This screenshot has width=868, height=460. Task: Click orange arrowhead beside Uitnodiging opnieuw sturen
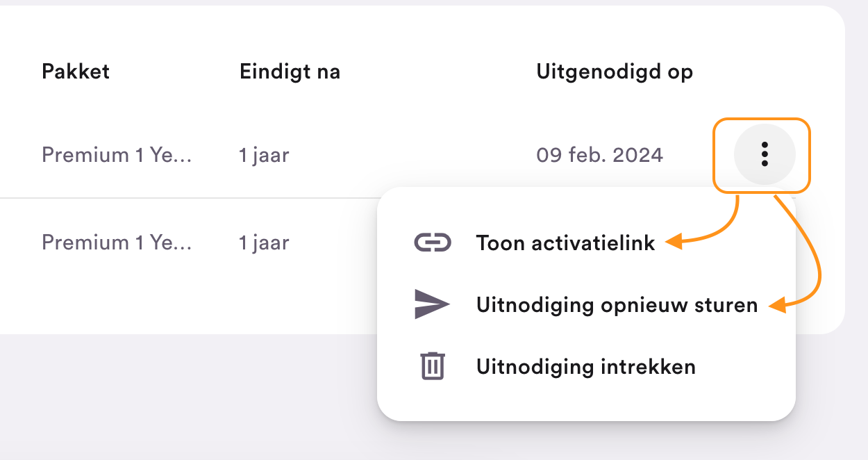click(x=778, y=305)
